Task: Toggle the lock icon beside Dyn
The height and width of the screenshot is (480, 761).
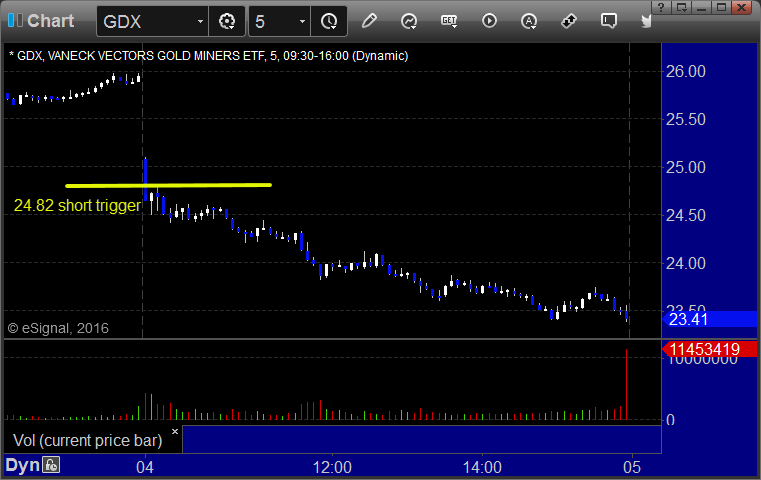Action: pos(51,465)
